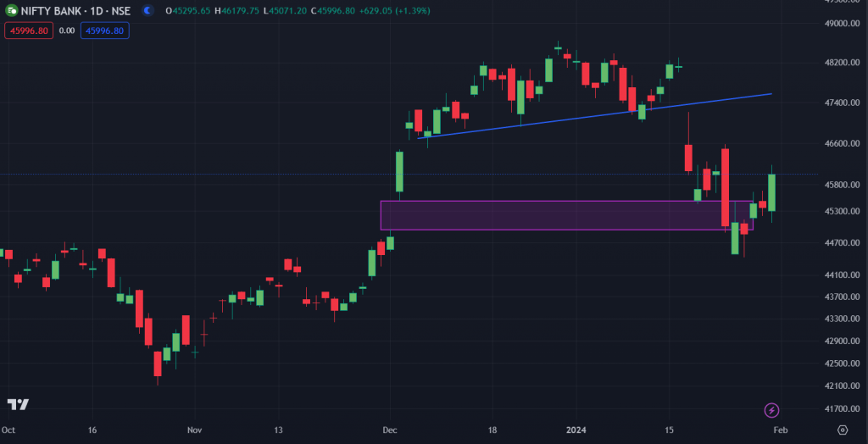Click the 44100.00 price axis label
Screen dimensions: 868x444
(842, 275)
